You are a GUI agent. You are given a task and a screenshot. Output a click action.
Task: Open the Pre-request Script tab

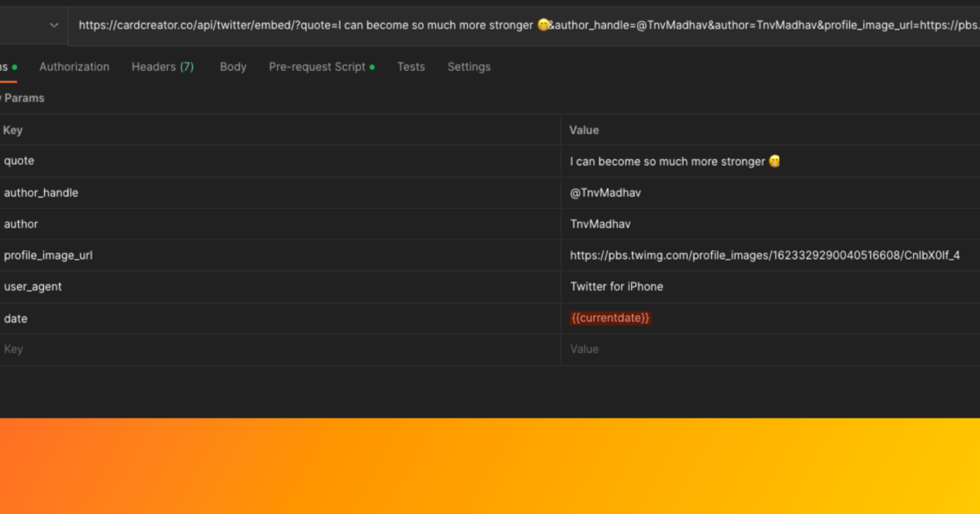click(x=317, y=67)
